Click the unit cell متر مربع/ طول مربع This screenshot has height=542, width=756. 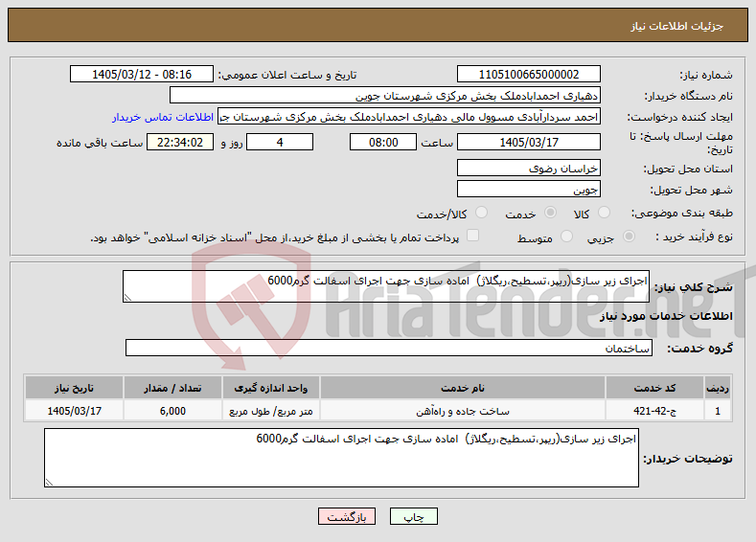[x=270, y=411]
